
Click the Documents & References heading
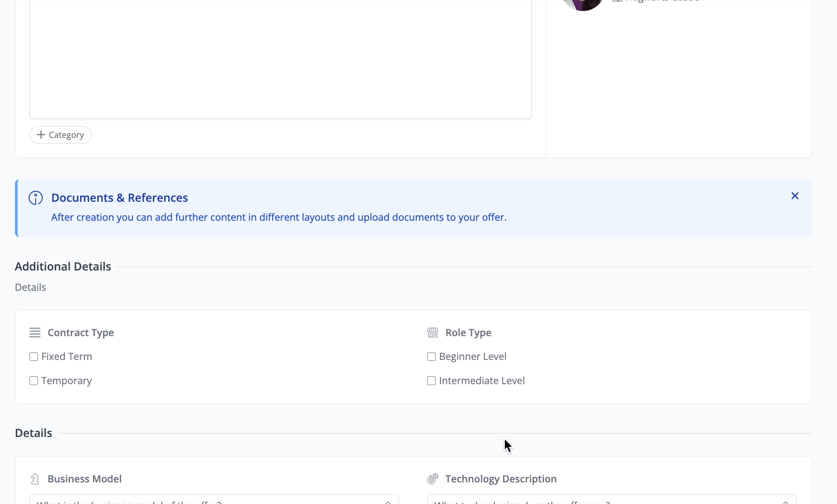(x=119, y=198)
